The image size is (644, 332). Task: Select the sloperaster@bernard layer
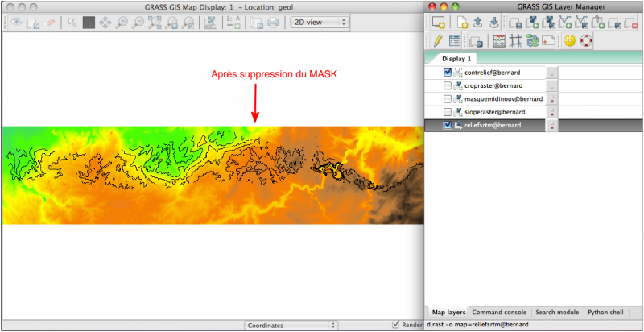495,112
